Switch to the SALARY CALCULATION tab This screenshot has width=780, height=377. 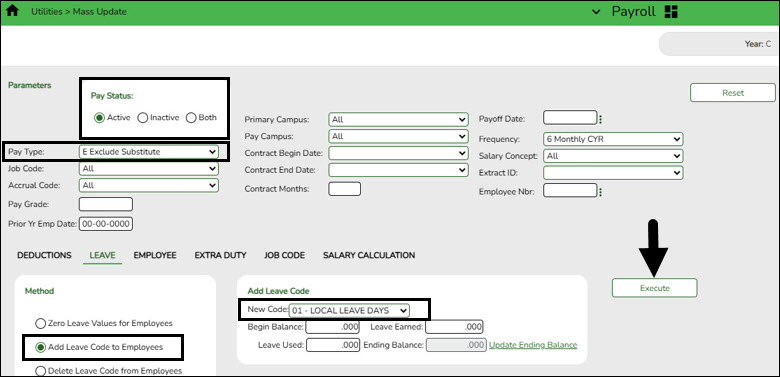pyautogui.click(x=369, y=255)
